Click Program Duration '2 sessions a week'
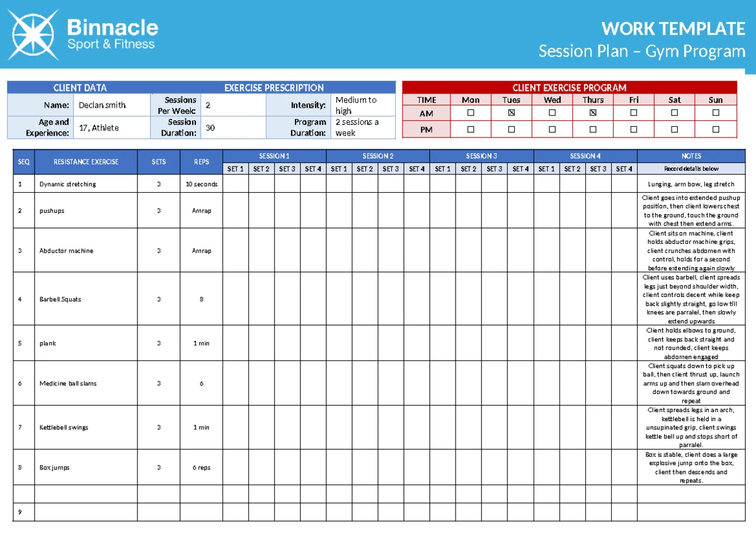 [364, 128]
